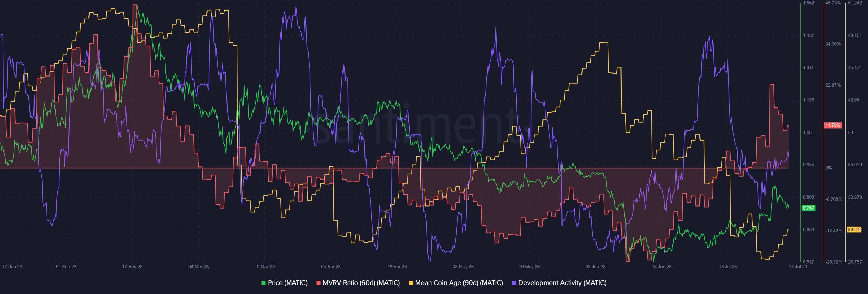This screenshot has height=294, width=868.
Task: Click the 1.562 price axis value
Action: (808, 3)
